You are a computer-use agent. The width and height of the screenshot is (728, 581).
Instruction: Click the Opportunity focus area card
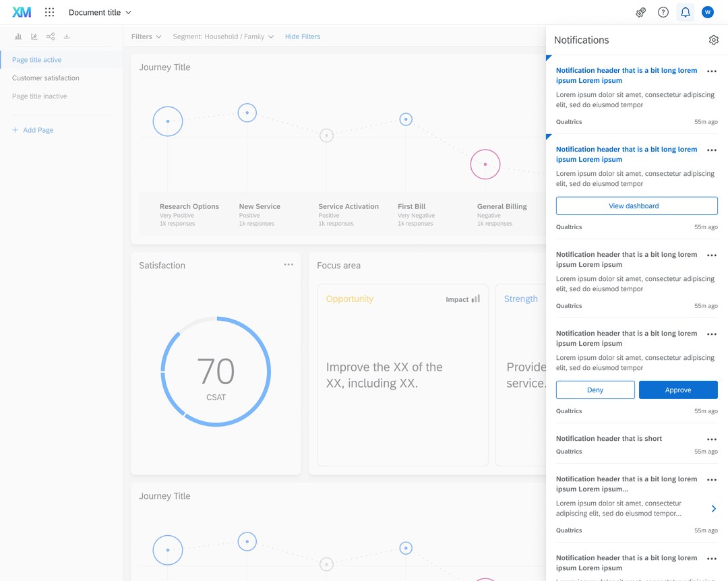click(x=402, y=375)
